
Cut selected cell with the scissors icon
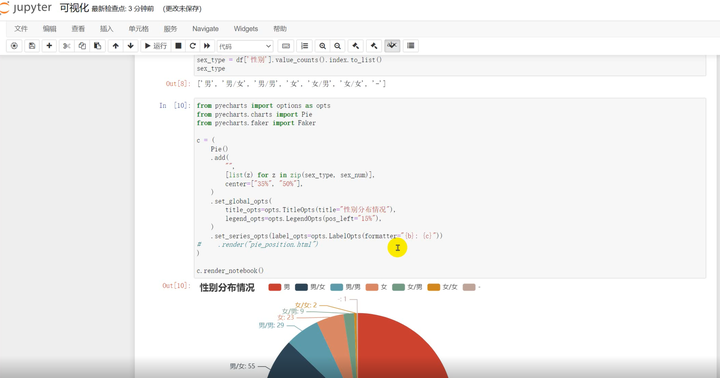tap(67, 46)
